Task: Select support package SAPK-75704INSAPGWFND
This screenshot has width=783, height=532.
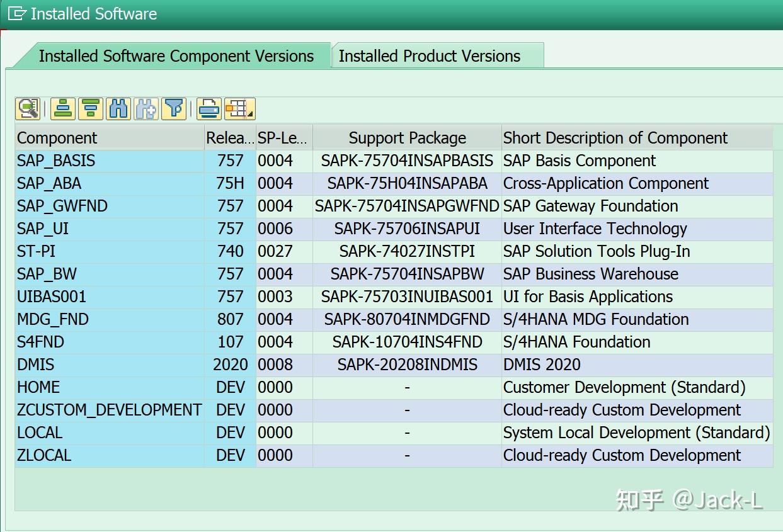Action: click(407, 206)
